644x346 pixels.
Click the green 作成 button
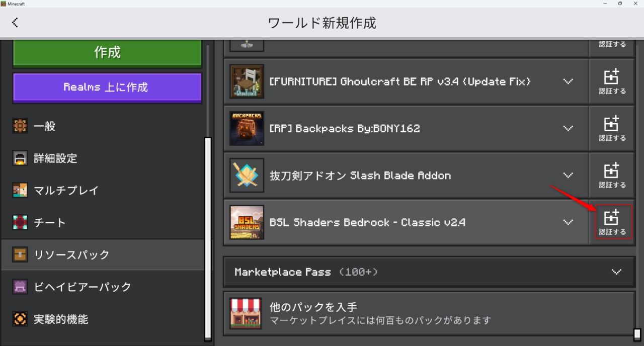point(107,52)
